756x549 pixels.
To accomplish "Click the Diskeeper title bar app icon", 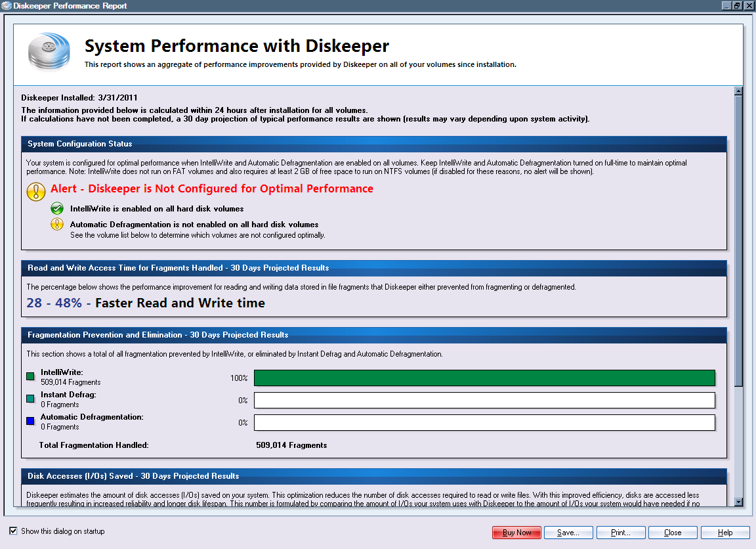I will pos(6,6).
